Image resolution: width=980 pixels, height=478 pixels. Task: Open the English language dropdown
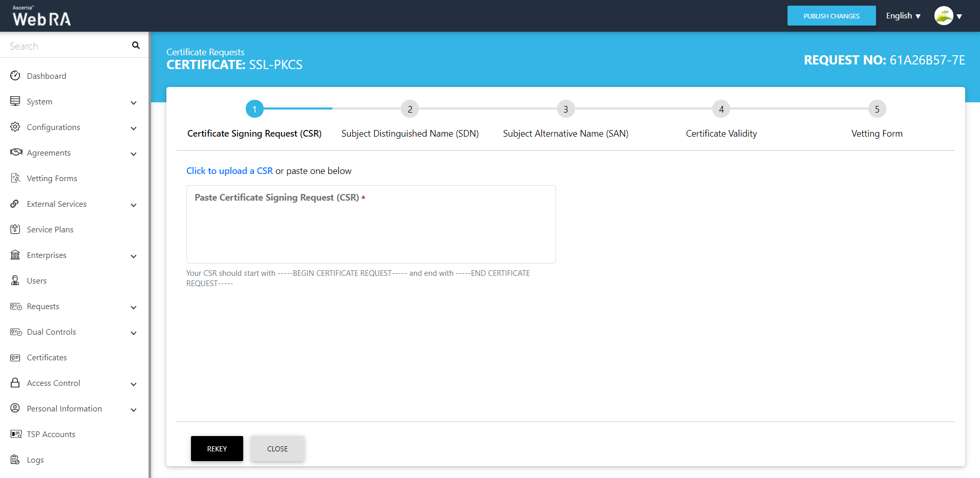coord(903,16)
